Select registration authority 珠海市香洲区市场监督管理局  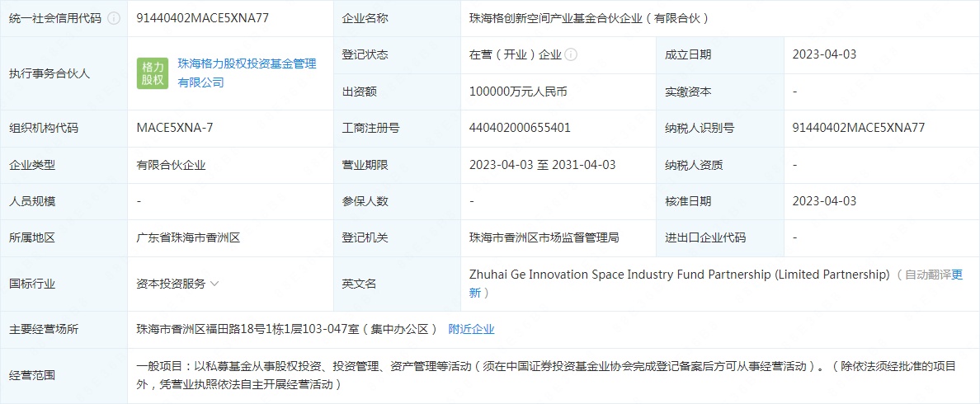click(544, 238)
